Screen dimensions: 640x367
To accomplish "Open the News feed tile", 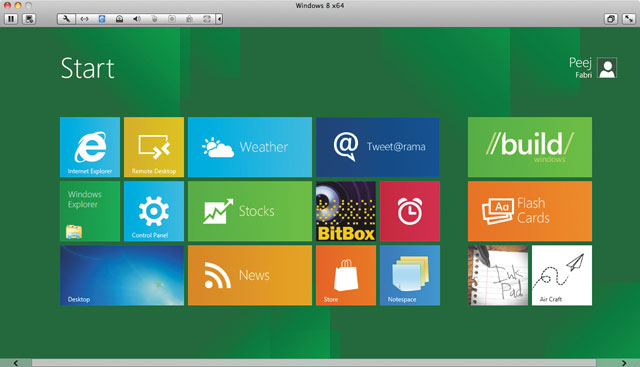I will click(x=250, y=275).
